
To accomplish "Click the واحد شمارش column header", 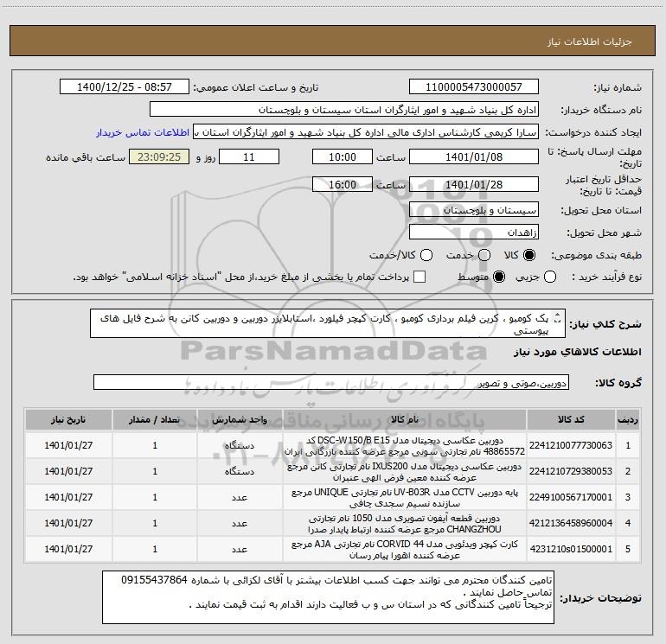I will click(x=240, y=419).
